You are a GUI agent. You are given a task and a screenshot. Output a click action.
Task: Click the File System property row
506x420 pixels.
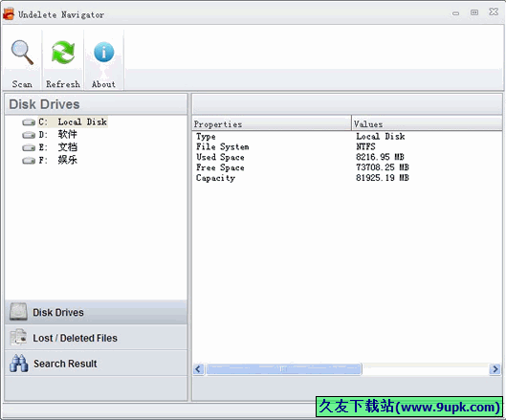coord(347,146)
